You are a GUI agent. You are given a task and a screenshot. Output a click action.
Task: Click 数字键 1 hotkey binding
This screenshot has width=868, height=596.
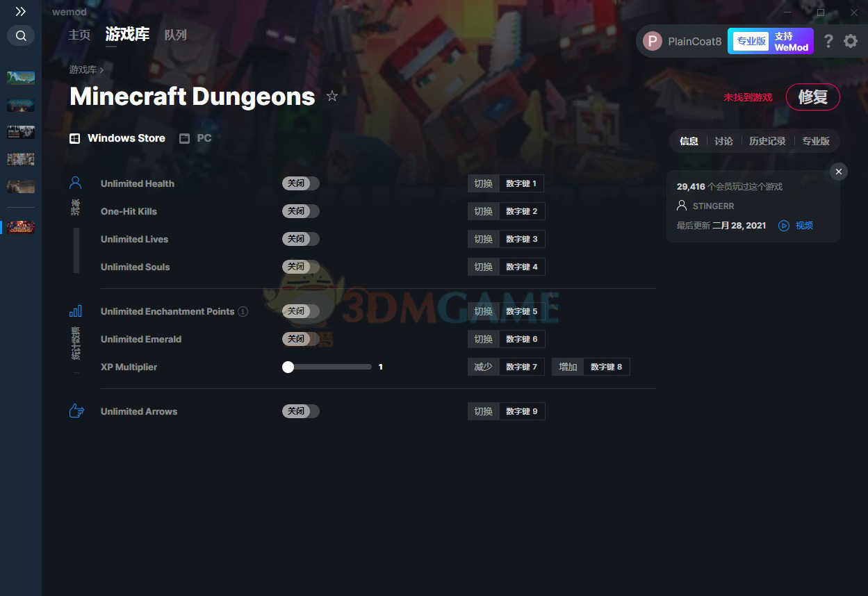coord(521,183)
